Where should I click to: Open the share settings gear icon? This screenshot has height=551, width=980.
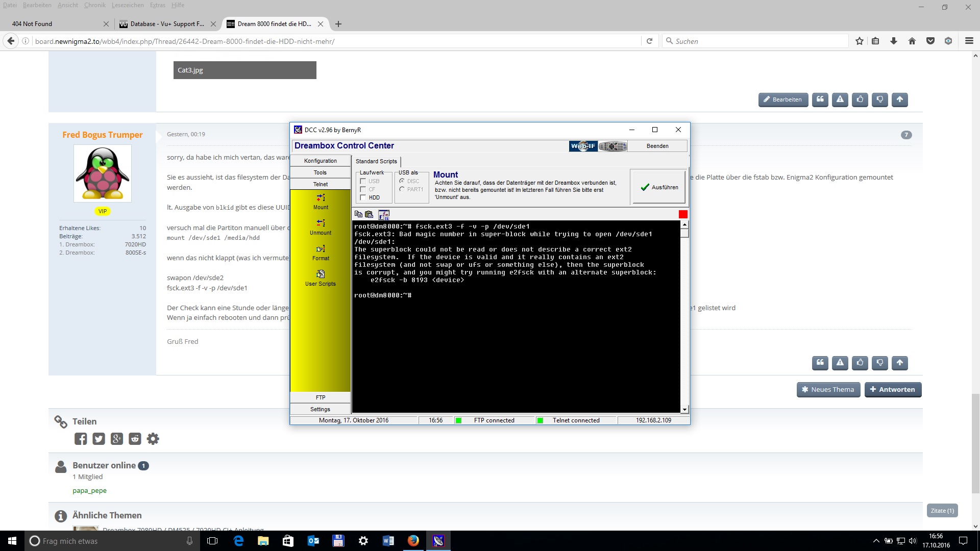click(153, 439)
